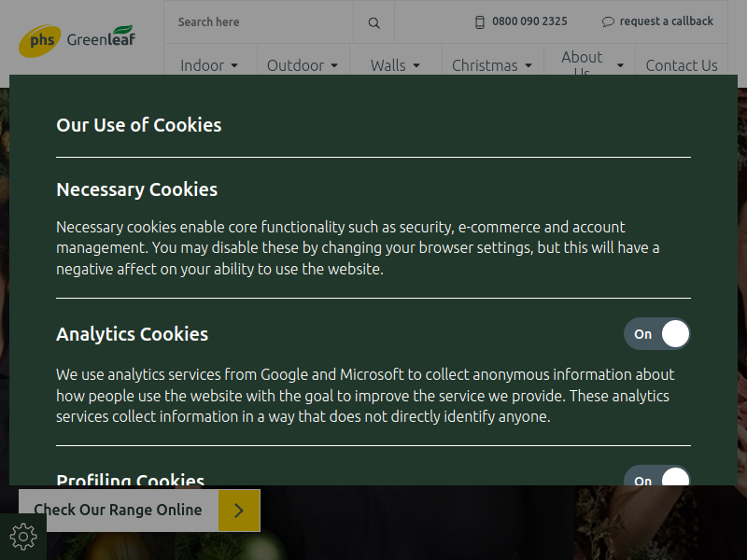Toggle Analytics Cookies switch off
The image size is (747, 560).
coord(657,334)
